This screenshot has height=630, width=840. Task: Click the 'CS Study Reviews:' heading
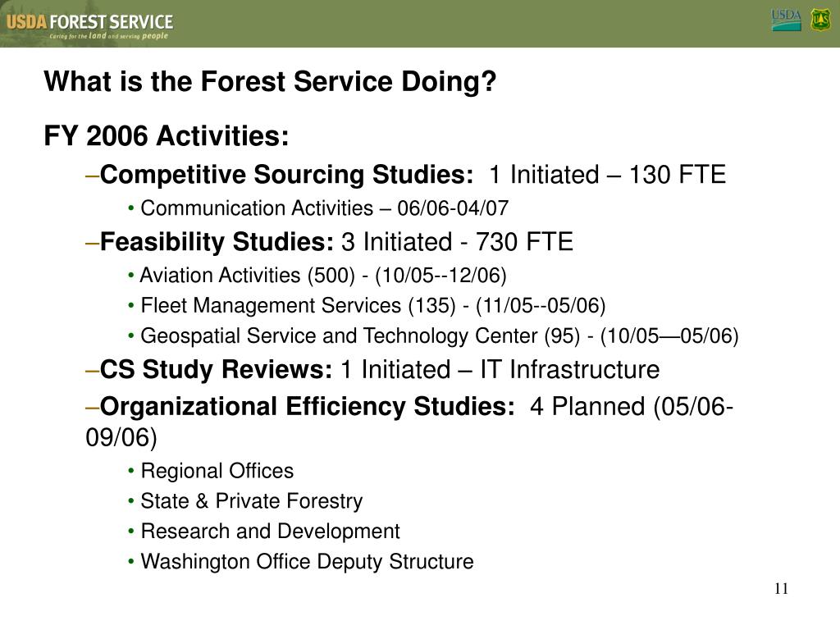tap(216, 370)
